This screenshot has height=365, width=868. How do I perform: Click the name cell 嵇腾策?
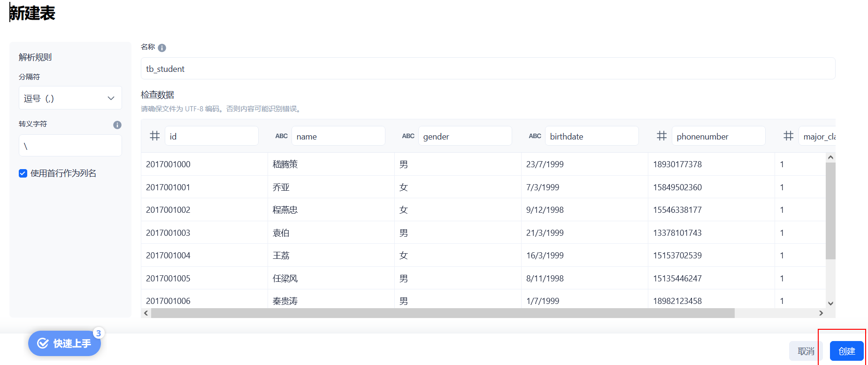tap(331, 164)
